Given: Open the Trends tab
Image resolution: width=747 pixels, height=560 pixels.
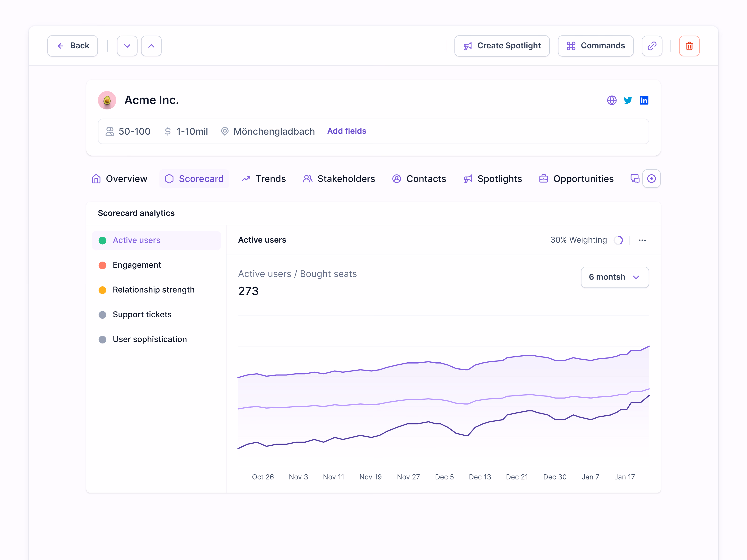Looking at the screenshot, I should [264, 178].
